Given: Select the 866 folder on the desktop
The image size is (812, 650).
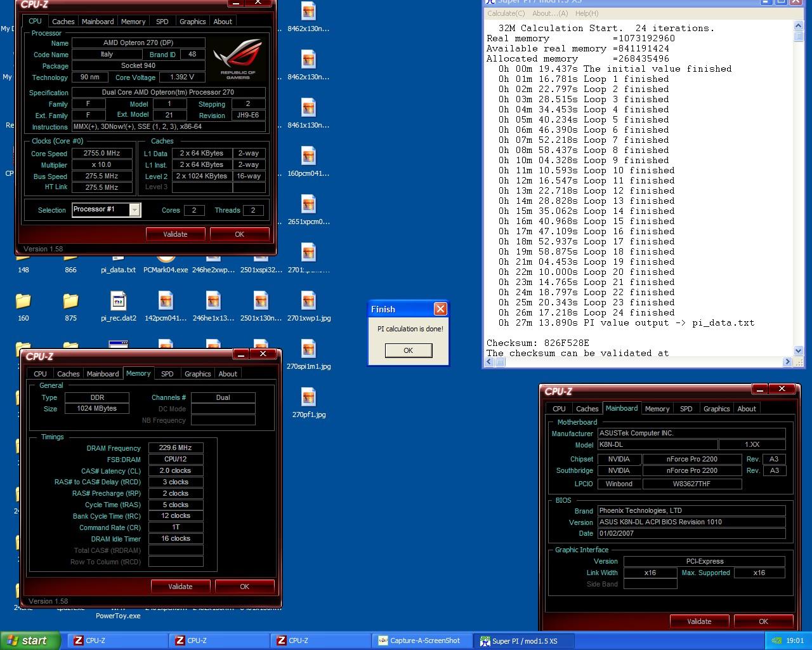Looking at the screenshot, I should 70,270.
